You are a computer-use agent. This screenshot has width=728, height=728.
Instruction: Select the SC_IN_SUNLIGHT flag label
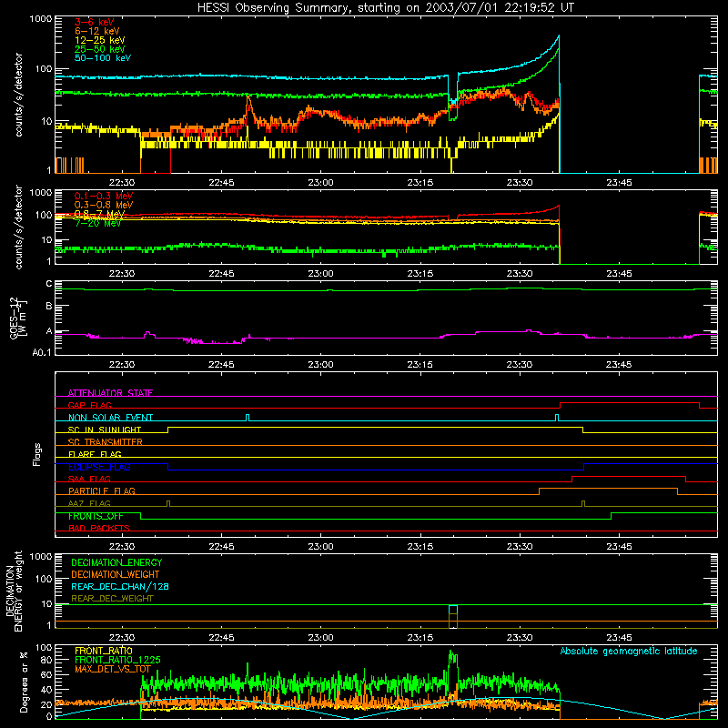105,430
